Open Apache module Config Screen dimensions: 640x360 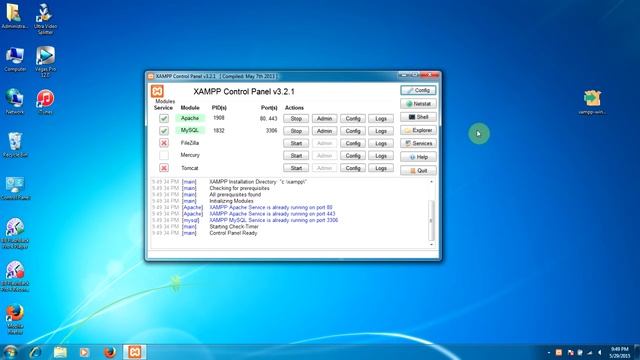pos(353,118)
